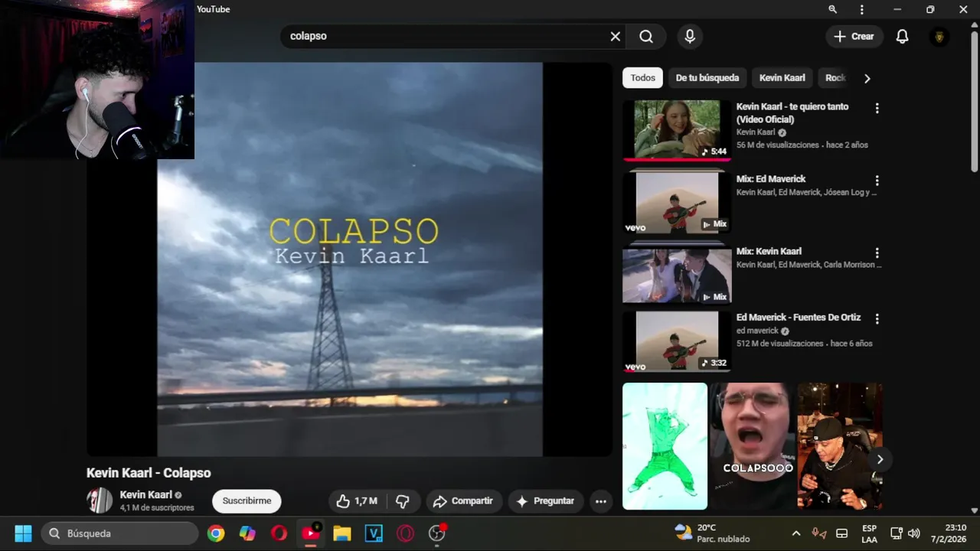
Task: Open OBS Studio from the taskbar
Action: coord(436,533)
